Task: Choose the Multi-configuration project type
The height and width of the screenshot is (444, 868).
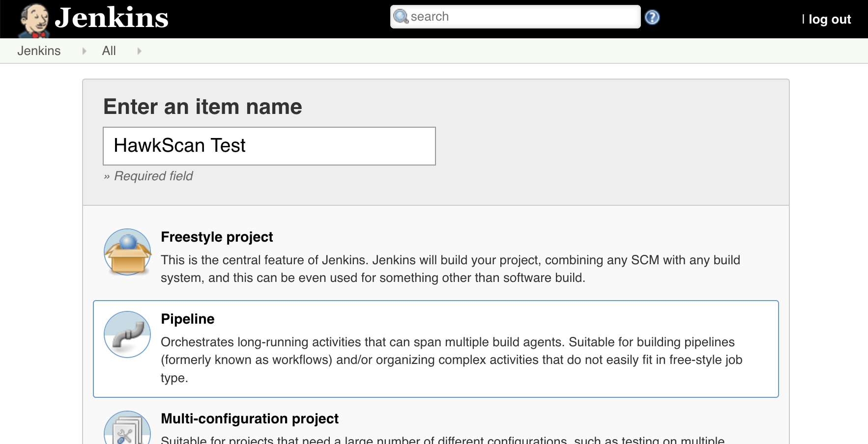Action: [249, 418]
